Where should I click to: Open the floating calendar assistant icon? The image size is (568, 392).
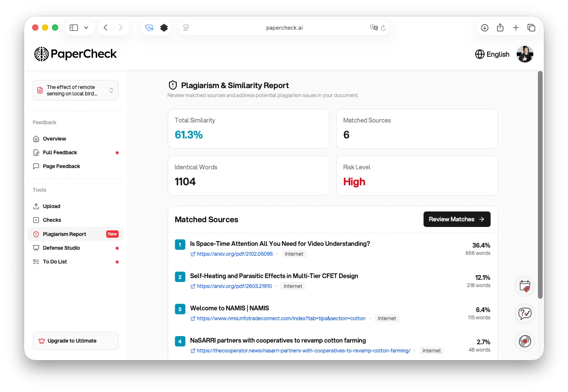[x=525, y=286]
